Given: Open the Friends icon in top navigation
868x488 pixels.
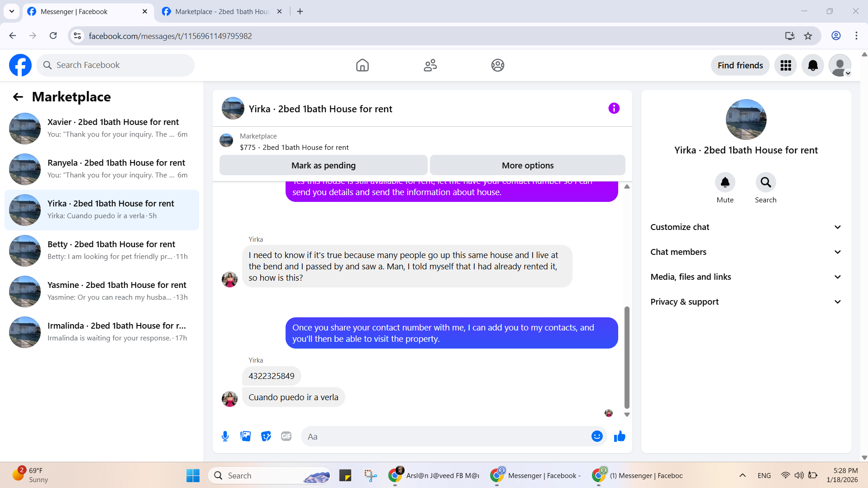Looking at the screenshot, I should tap(430, 65).
